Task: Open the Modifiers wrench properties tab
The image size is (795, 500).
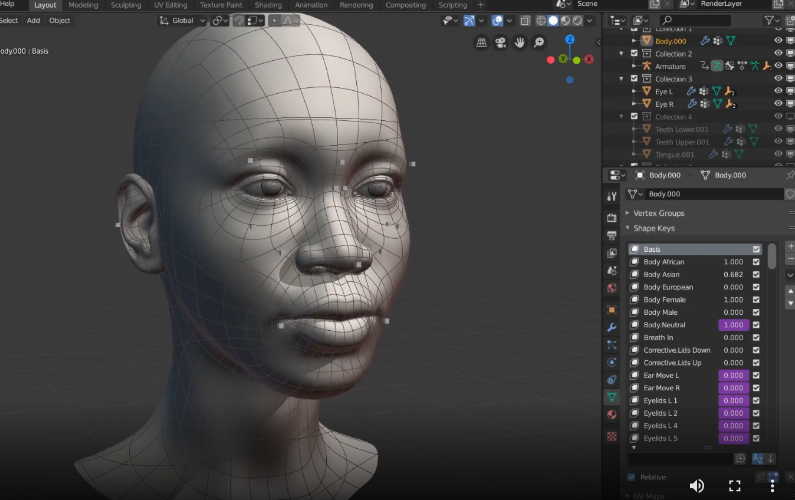Action: tap(612, 327)
